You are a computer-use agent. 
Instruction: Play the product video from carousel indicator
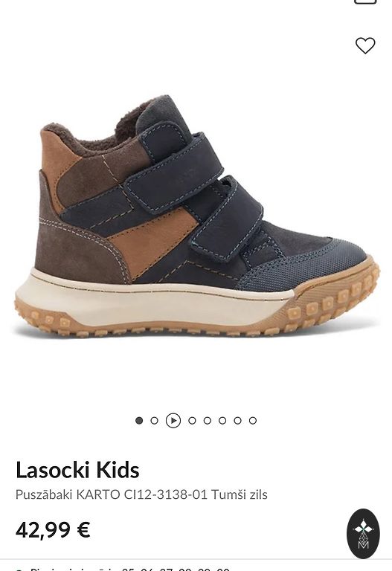coord(173,421)
